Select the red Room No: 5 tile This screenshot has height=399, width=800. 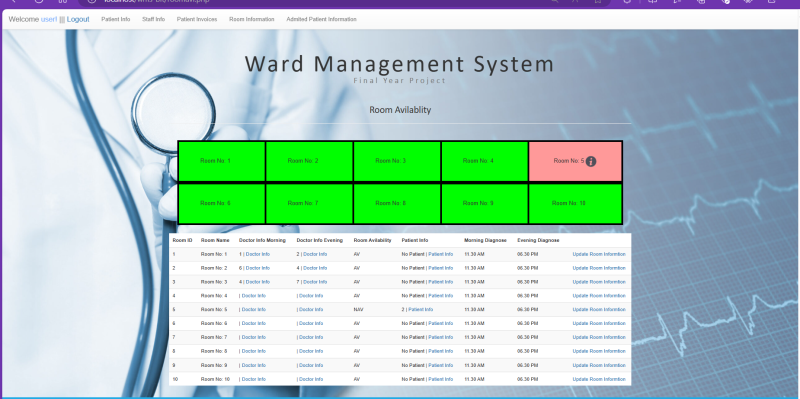point(575,161)
